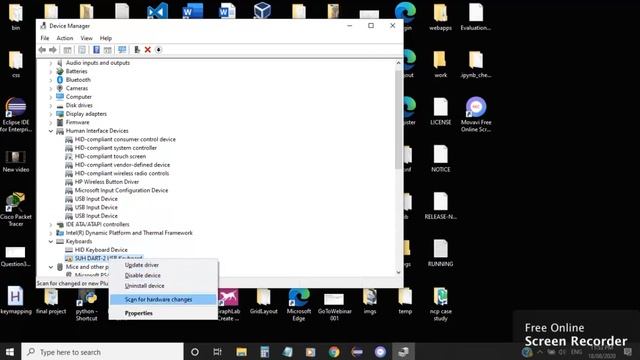Select HID-compliant consumer control device
This screenshot has width=640, height=360.
(x=125, y=140)
